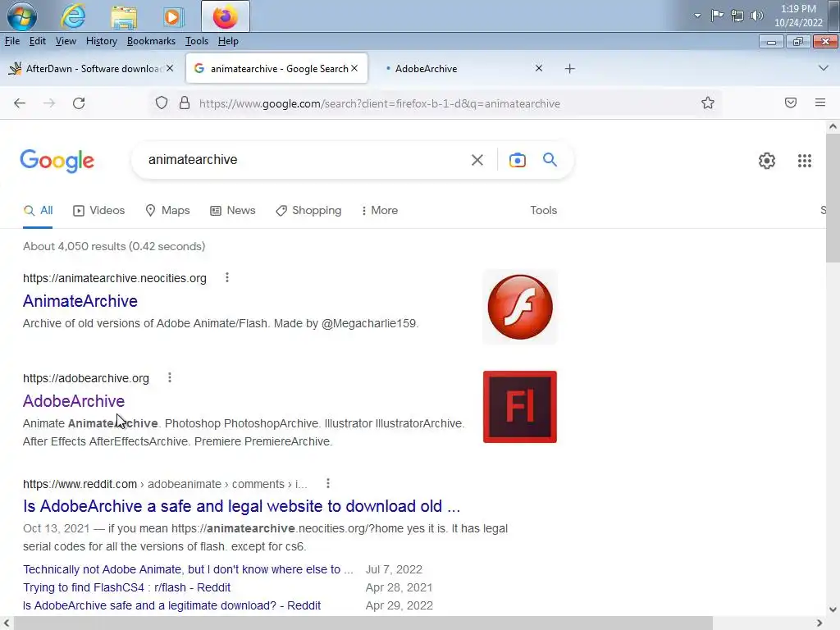This screenshot has width=840, height=630.
Task: Open 'Is AdobeArchive a safe and legal' link
Action: coord(242,506)
